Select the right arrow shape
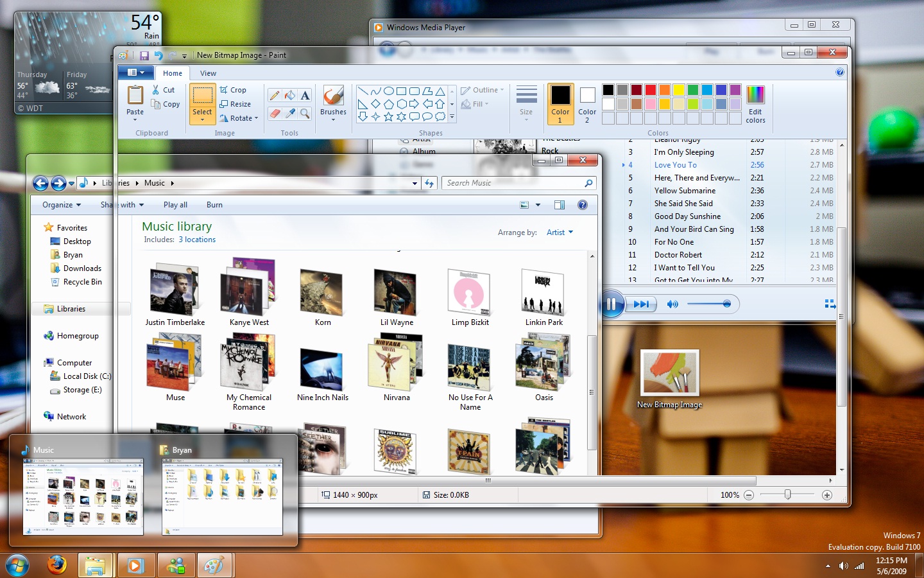924x578 pixels. click(x=415, y=104)
